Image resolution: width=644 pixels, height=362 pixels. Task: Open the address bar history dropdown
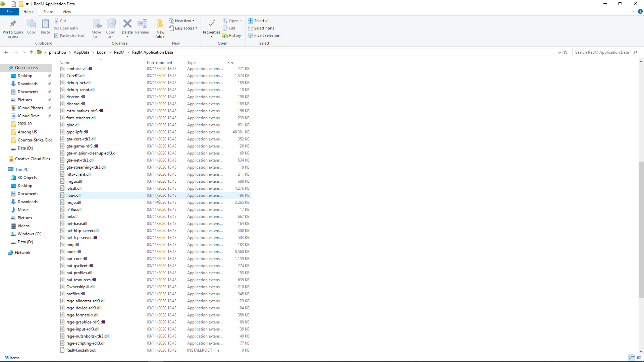(559, 52)
